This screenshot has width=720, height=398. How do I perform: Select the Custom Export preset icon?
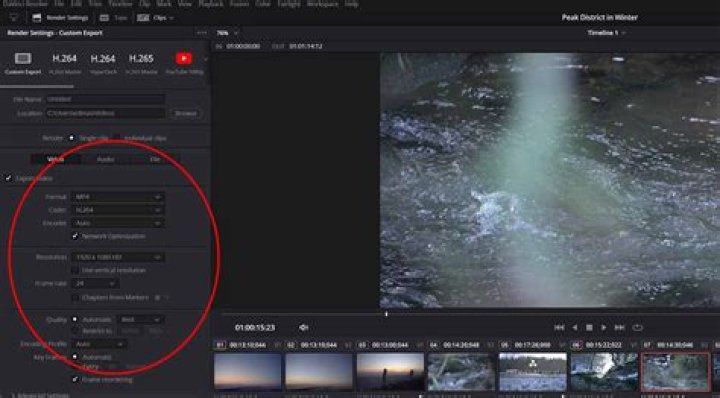coord(23,59)
